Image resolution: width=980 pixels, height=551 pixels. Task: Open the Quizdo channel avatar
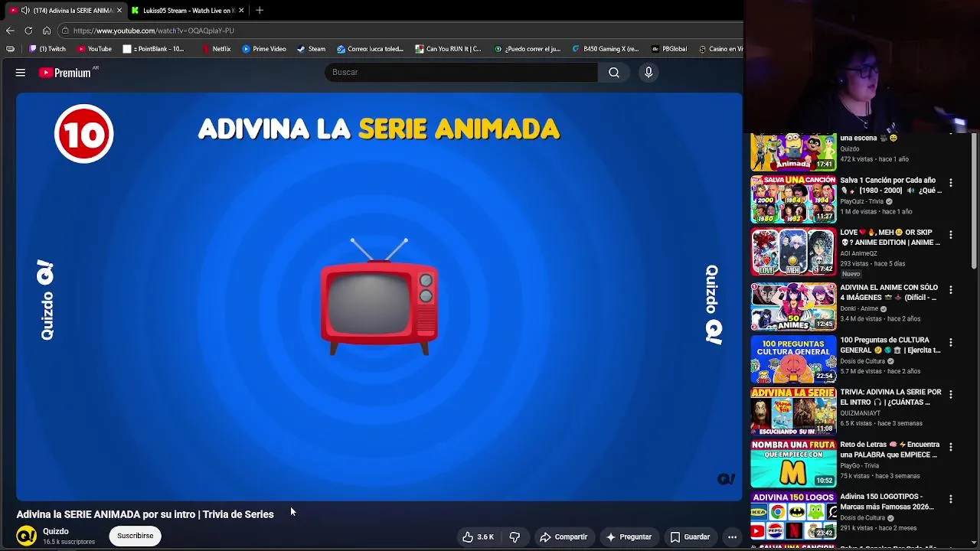pyautogui.click(x=27, y=536)
